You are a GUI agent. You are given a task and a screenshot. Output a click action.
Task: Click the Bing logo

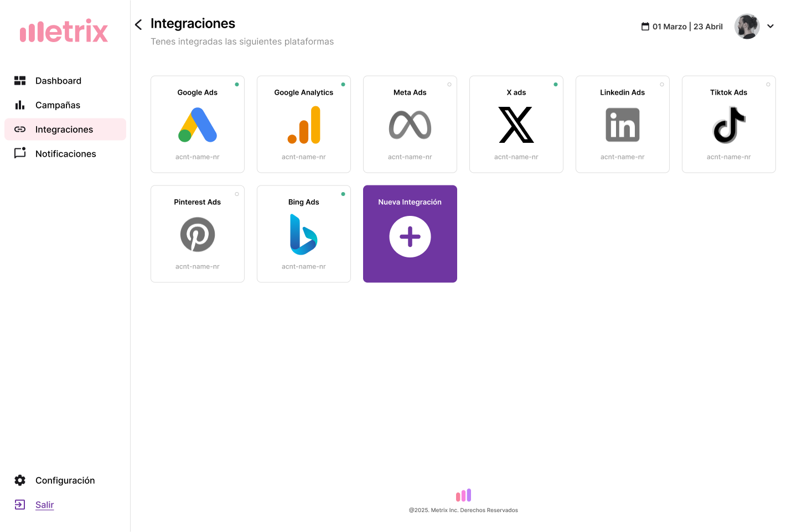[304, 235]
